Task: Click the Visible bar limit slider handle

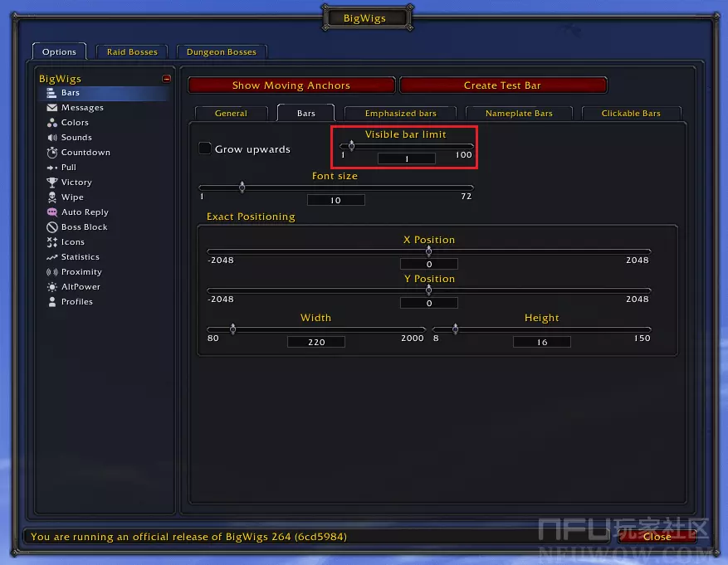Action: [352, 145]
